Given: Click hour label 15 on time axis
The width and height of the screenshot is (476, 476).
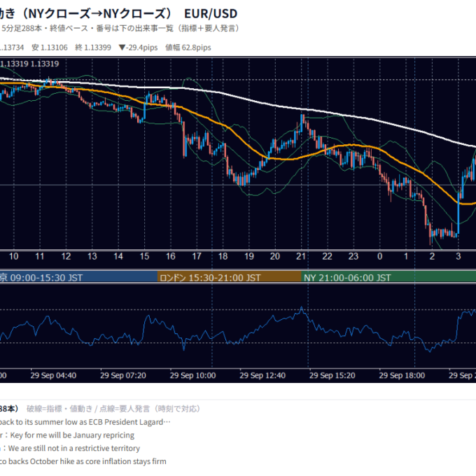Looking at the screenshot, I should point(144,256).
